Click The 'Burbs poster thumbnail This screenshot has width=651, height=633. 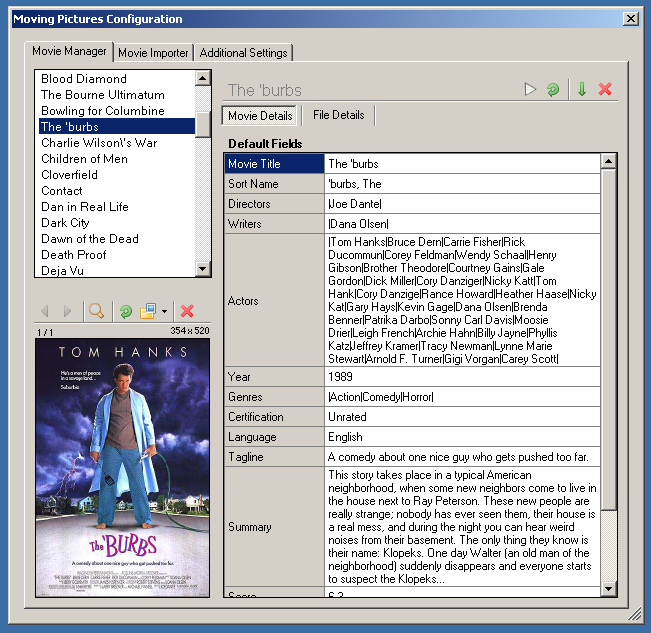(x=123, y=467)
